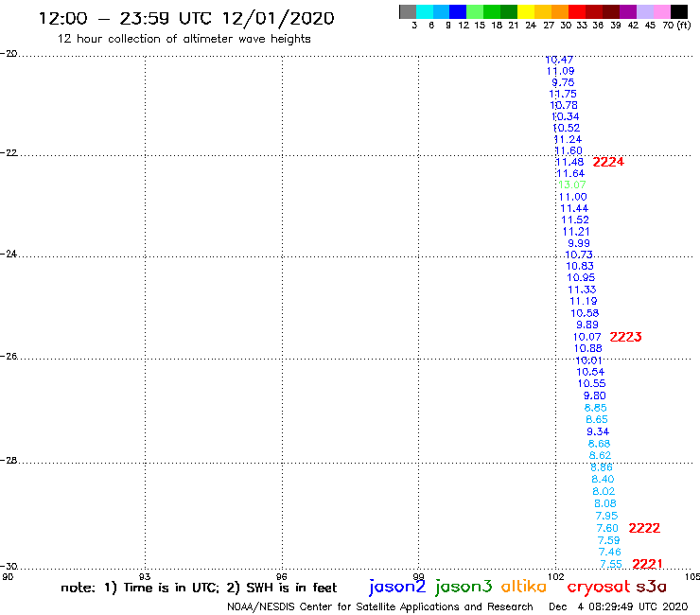Select the red time label 2224
Image resolution: width=700 pixels, height=615 pixels.
tap(608, 162)
